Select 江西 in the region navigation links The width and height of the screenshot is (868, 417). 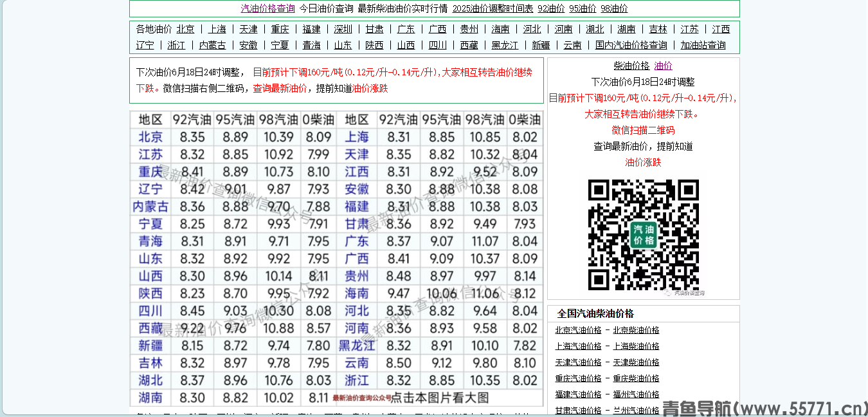[721, 29]
